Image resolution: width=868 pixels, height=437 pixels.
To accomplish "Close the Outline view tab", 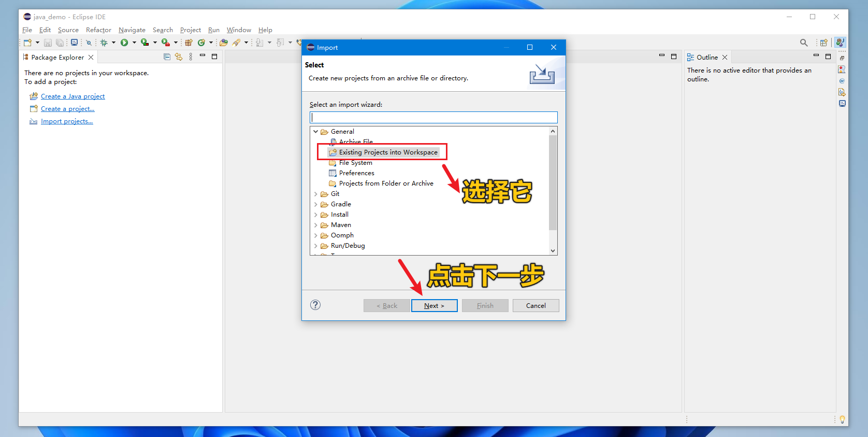I will pyautogui.click(x=725, y=57).
